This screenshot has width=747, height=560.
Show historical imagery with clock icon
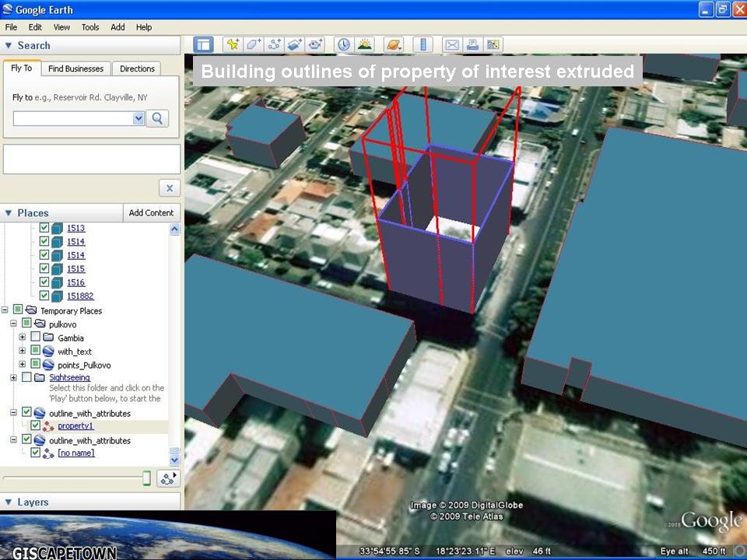[x=343, y=45]
